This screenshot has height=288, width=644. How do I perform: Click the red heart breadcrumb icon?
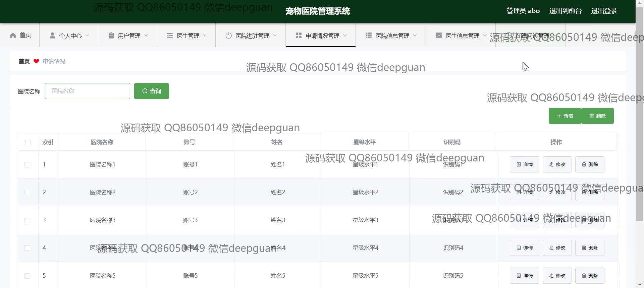[36, 61]
